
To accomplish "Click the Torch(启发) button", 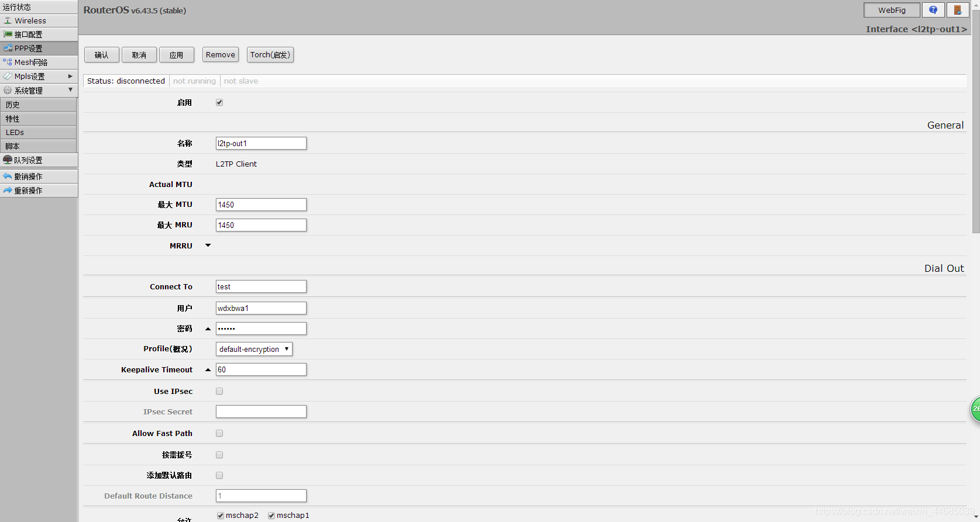I will pos(270,55).
